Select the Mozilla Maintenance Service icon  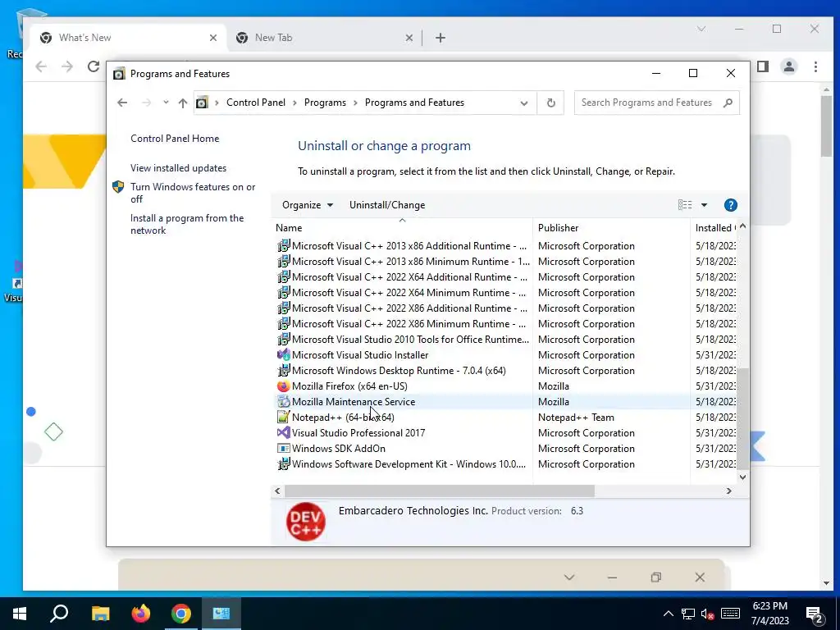[283, 401]
